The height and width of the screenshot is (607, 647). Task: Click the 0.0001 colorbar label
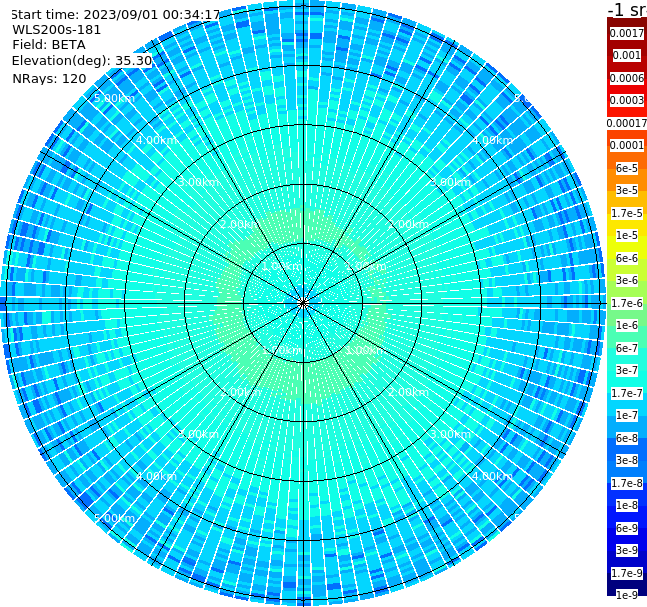(627, 145)
